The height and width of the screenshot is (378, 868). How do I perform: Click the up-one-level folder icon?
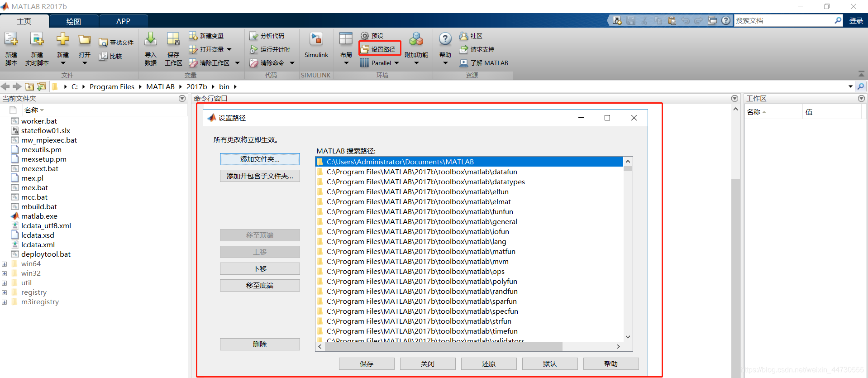(29, 86)
